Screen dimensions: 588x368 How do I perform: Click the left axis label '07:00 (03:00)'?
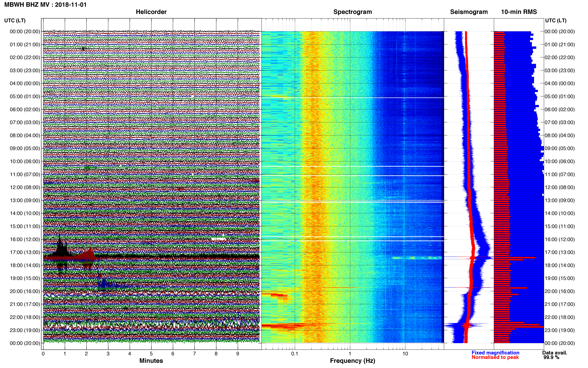click(25, 122)
